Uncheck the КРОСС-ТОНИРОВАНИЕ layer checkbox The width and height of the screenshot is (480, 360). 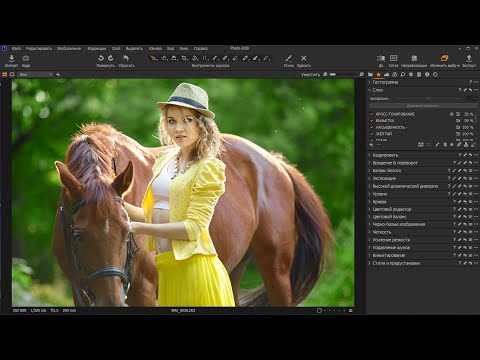click(372, 114)
